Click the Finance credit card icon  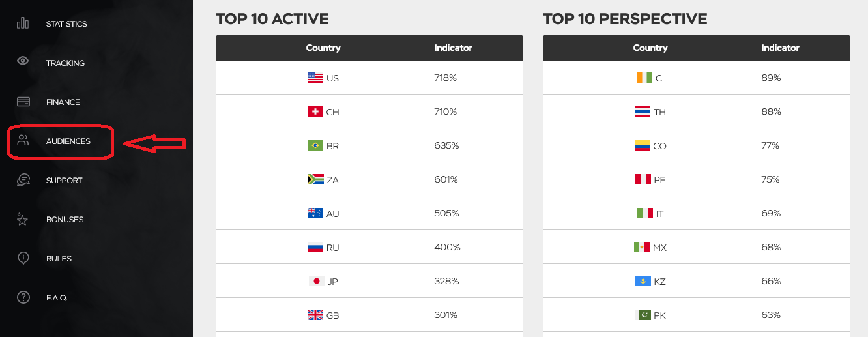coord(23,102)
